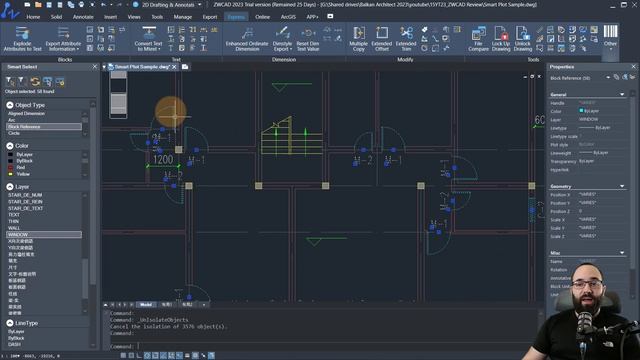The width and height of the screenshot is (640, 360).
Task: Click the camera icon after APP+ tab
Action: coord(330,16)
